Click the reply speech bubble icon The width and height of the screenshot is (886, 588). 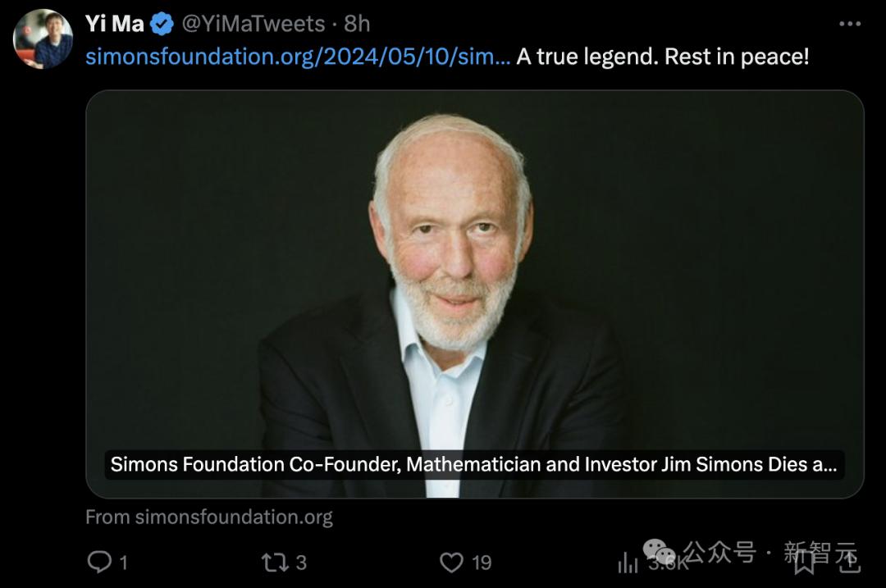coord(99,562)
